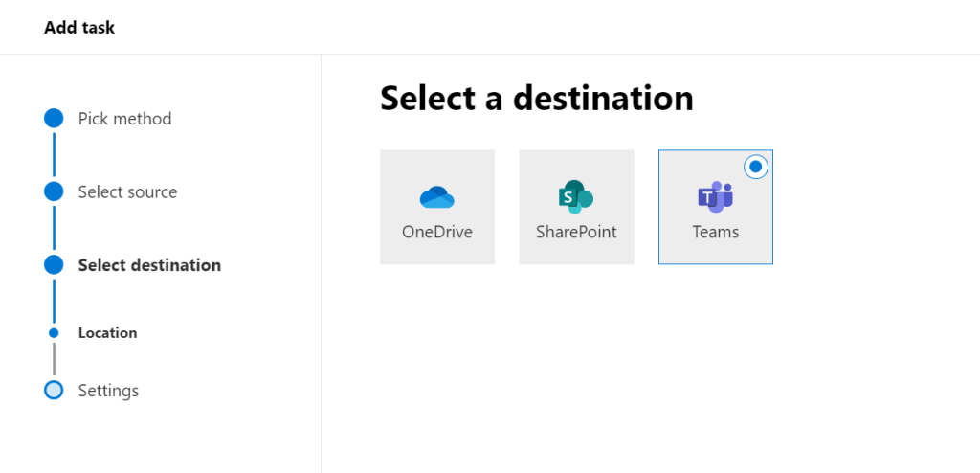Click the gray connector line above Settings
This screenshot has width=980, height=473.
point(54,360)
